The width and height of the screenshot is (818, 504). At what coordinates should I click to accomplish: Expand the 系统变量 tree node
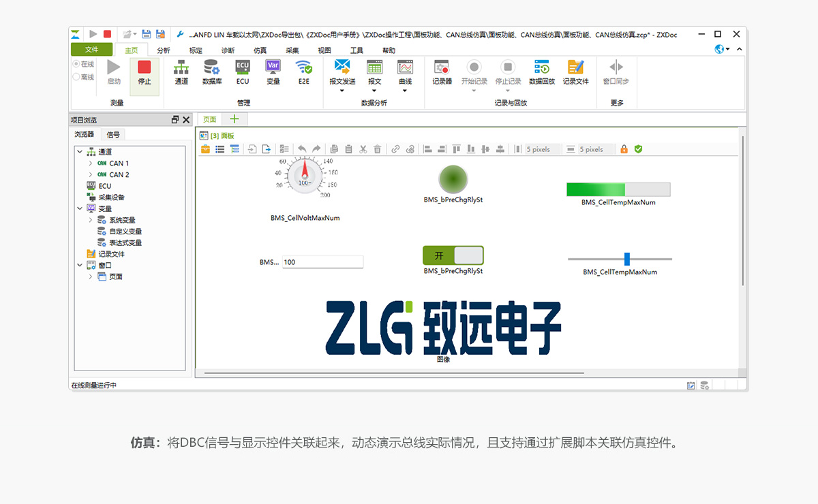(x=91, y=220)
